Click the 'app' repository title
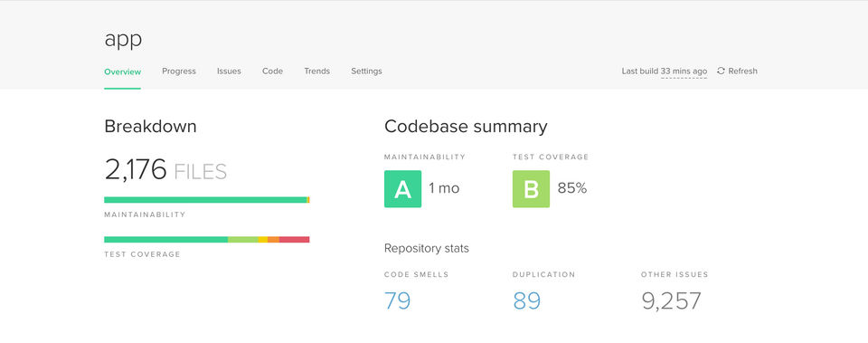Screen dimensions: 868x343 (x=123, y=40)
